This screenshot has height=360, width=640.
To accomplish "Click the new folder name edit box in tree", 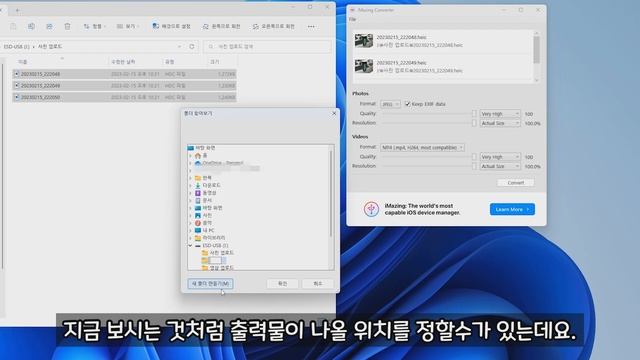I will click(216, 260).
